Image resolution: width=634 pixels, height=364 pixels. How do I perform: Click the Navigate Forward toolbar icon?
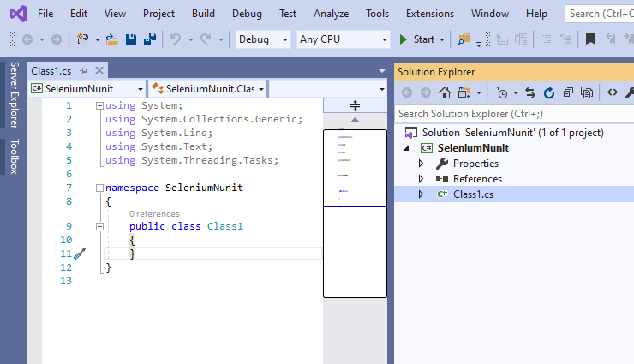coord(57,39)
